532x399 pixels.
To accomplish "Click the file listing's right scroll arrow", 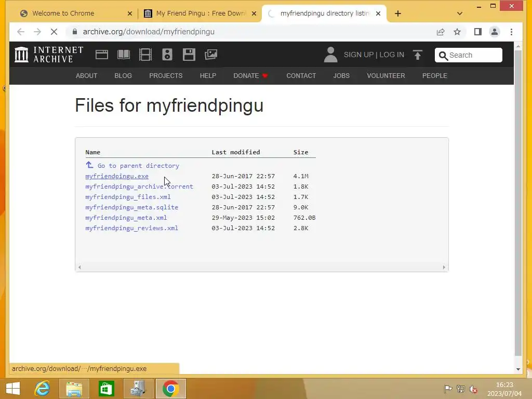I will pos(444,268).
